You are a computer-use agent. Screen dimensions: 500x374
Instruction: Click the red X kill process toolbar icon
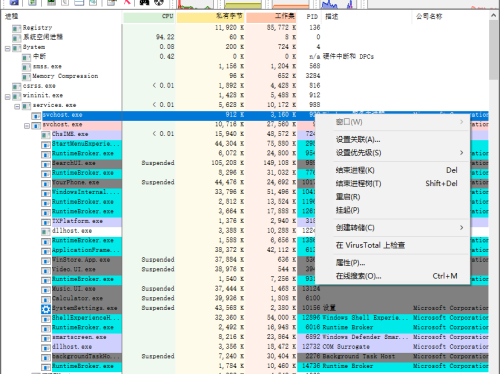[127, 2]
